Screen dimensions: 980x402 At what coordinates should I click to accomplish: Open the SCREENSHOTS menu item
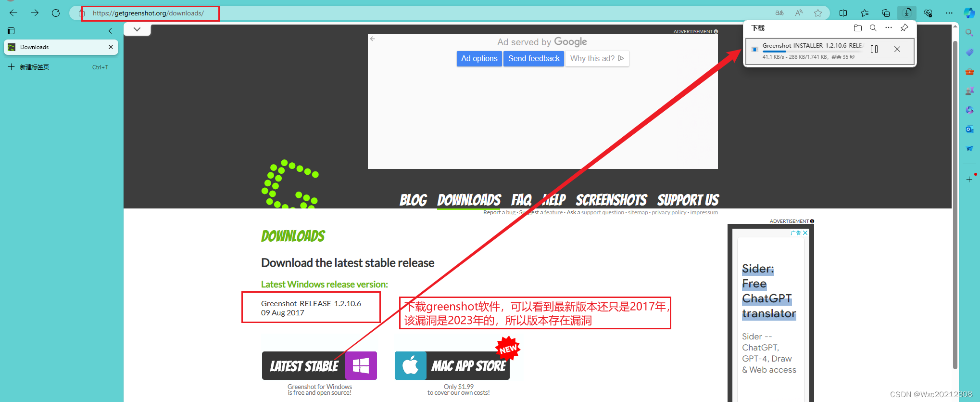[611, 200]
